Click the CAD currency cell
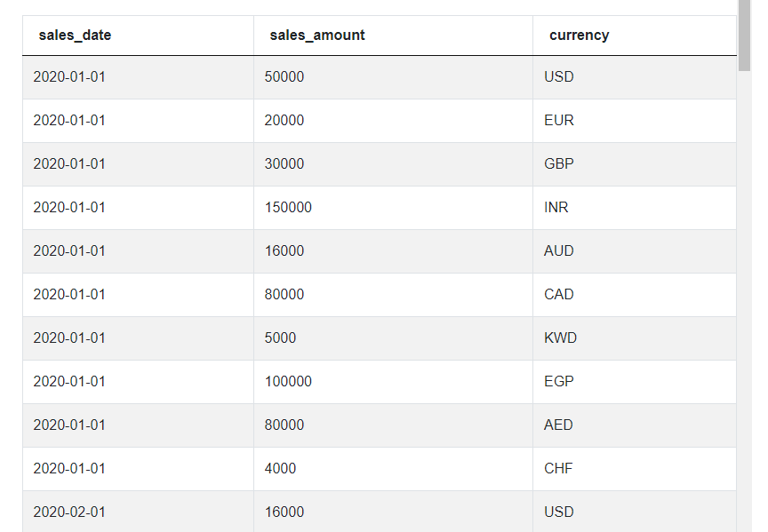768x532 pixels. tap(635, 295)
